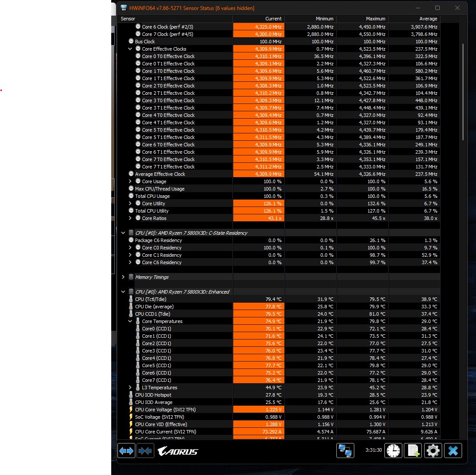Collapse the Core Effective Clocks group

pyautogui.click(x=130, y=49)
